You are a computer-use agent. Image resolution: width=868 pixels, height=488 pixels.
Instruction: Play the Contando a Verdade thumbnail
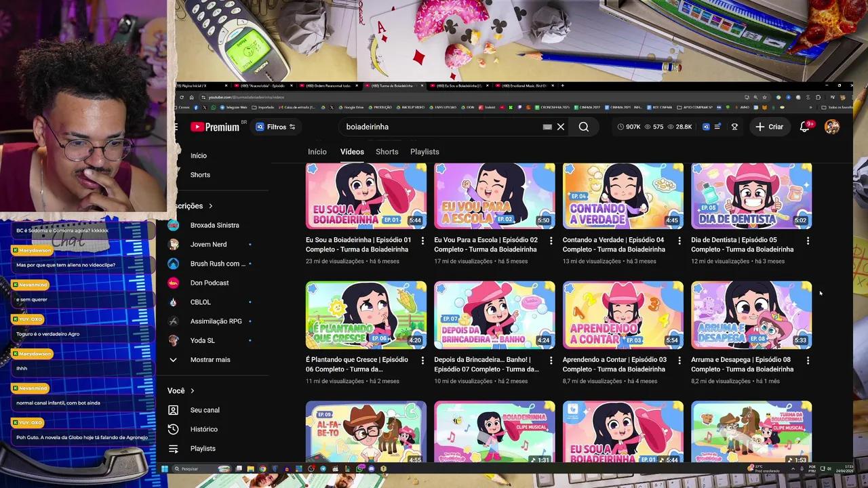click(x=623, y=195)
